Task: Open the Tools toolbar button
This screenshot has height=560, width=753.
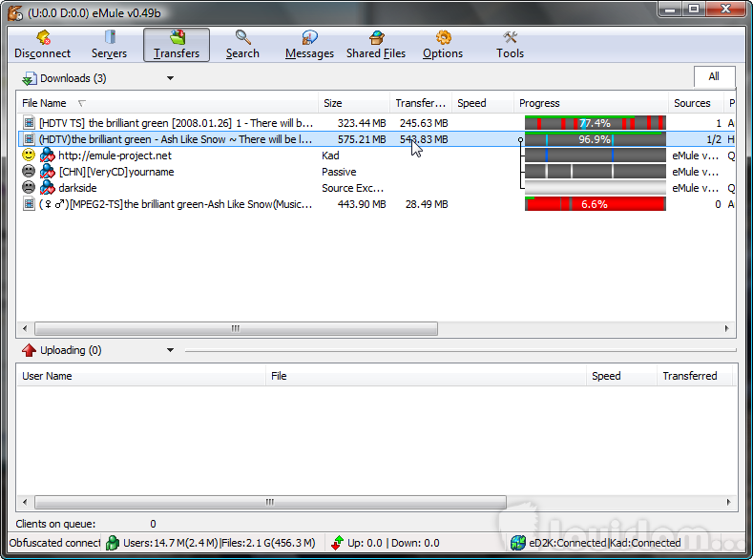Action: (510, 45)
